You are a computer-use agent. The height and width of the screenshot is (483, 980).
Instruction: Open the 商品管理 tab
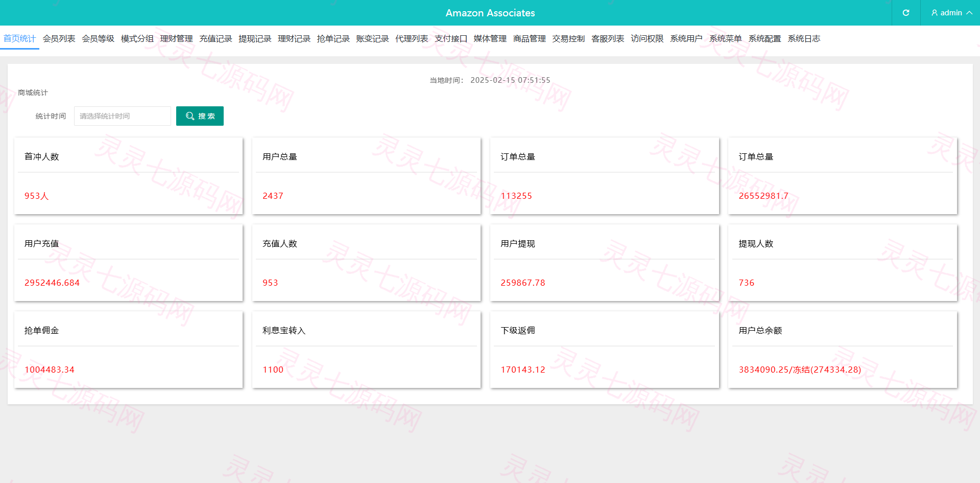529,38
